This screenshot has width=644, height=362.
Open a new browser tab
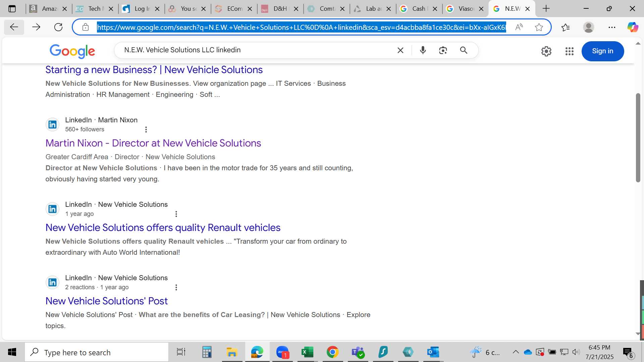click(x=546, y=9)
